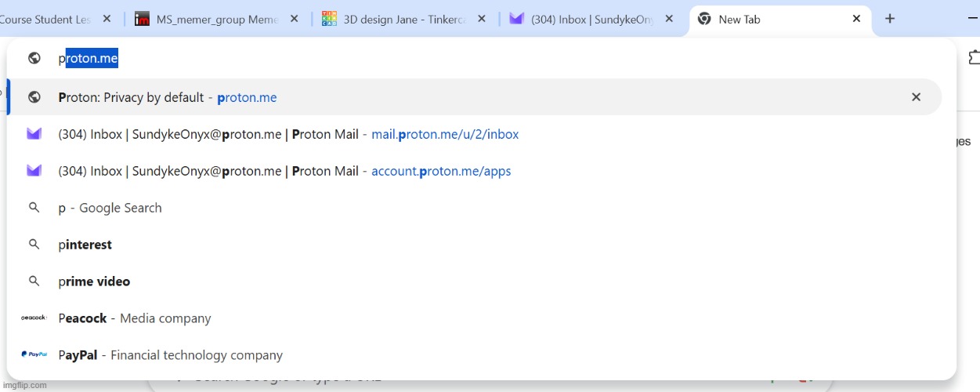Click the Proton Mail icon beside account.proton.me suggestion
This screenshot has height=392, width=980.
click(34, 171)
